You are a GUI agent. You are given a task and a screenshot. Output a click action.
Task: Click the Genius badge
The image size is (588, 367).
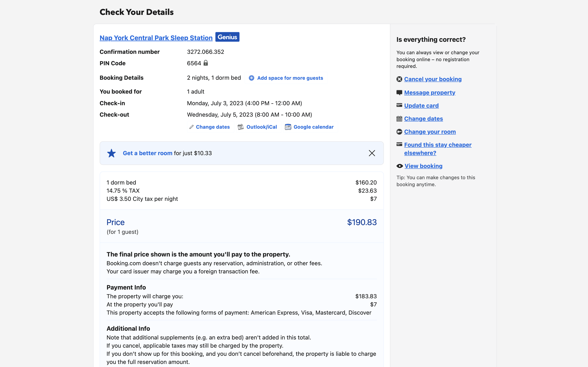click(227, 37)
